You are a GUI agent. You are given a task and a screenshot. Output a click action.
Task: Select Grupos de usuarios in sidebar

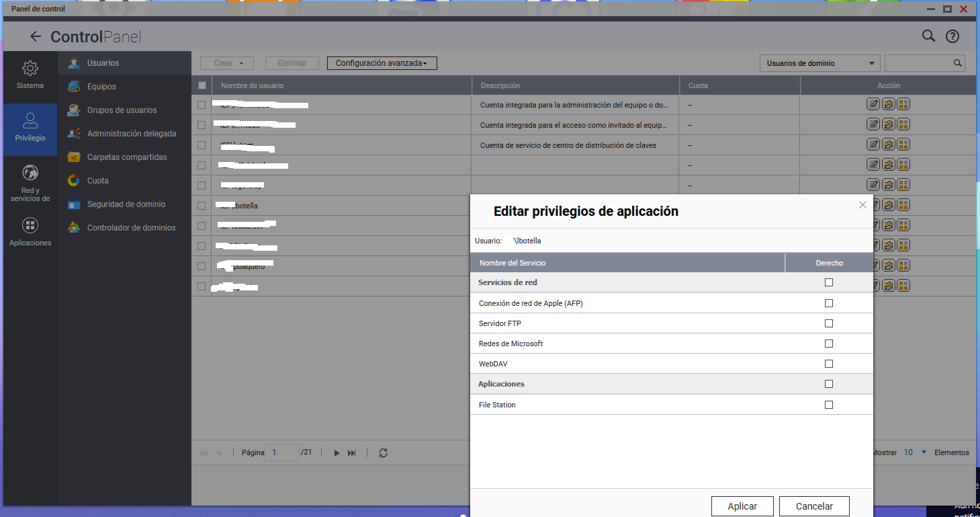point(122,110)
